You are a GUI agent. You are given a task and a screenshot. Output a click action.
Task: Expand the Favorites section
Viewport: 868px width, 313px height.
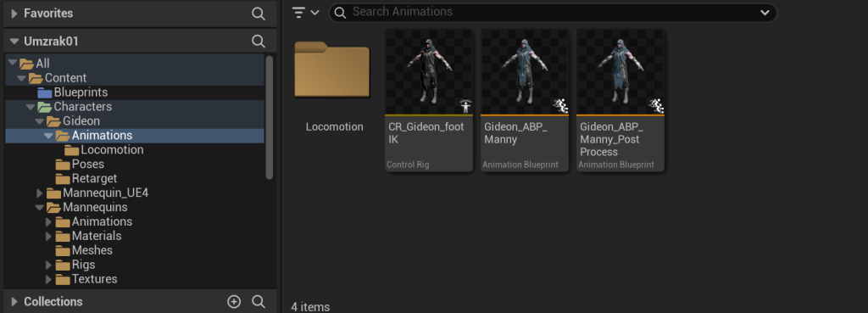(14, 14)
